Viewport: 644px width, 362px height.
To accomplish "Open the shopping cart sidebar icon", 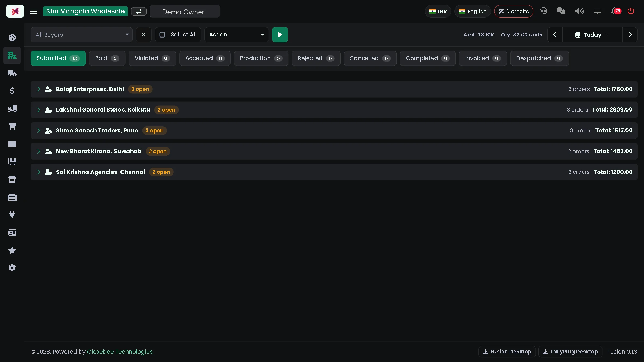I will (12, 126).
